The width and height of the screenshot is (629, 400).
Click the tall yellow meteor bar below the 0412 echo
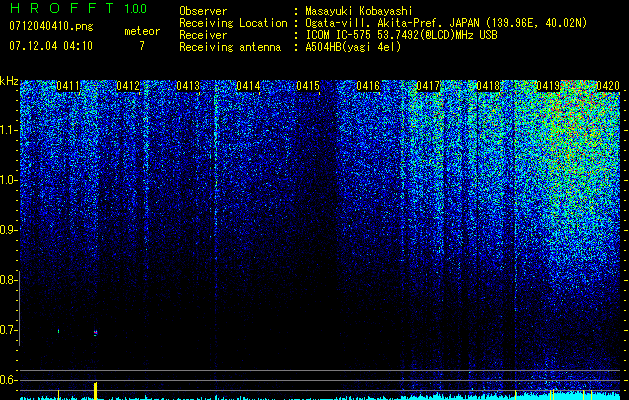click(95, 390)
